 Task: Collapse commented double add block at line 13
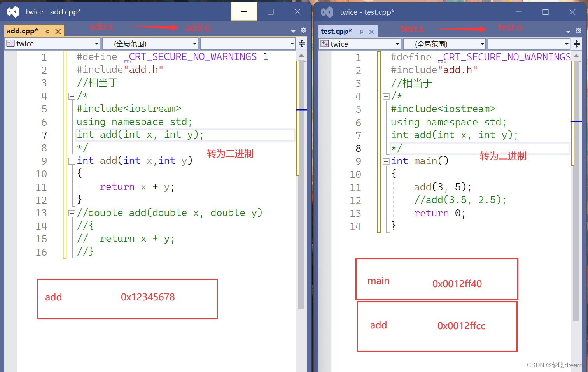coord(72,213)
